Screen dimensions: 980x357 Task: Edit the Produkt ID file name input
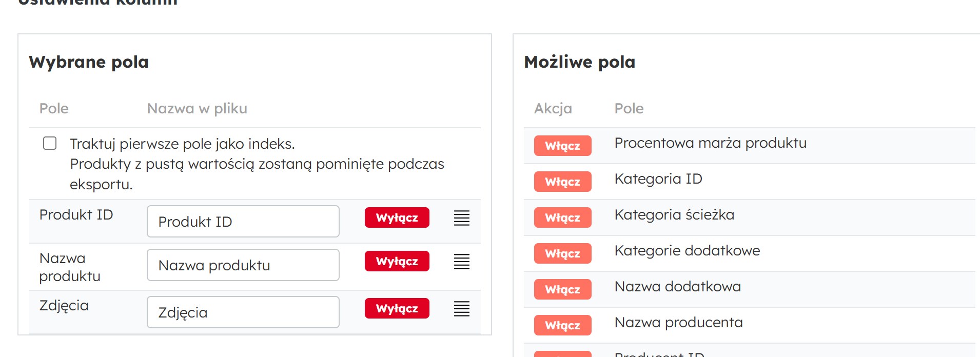coord(243,222)
